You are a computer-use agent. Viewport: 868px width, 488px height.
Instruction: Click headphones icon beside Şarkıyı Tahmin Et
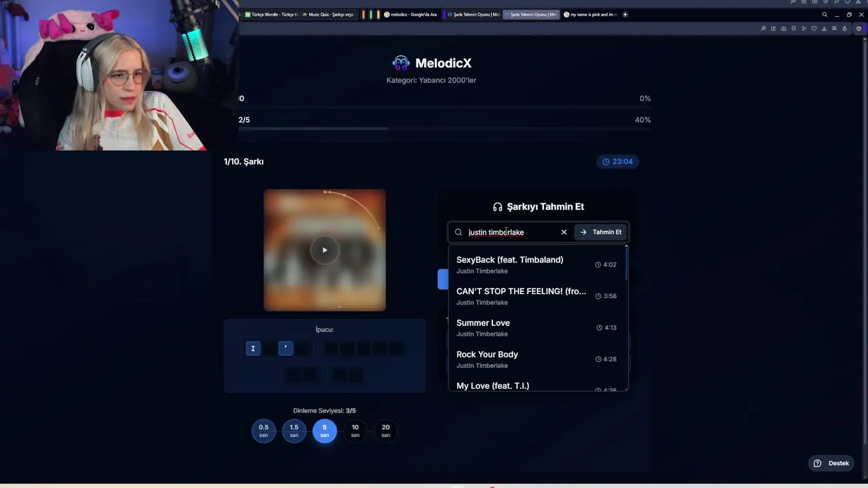pos(498,207)
